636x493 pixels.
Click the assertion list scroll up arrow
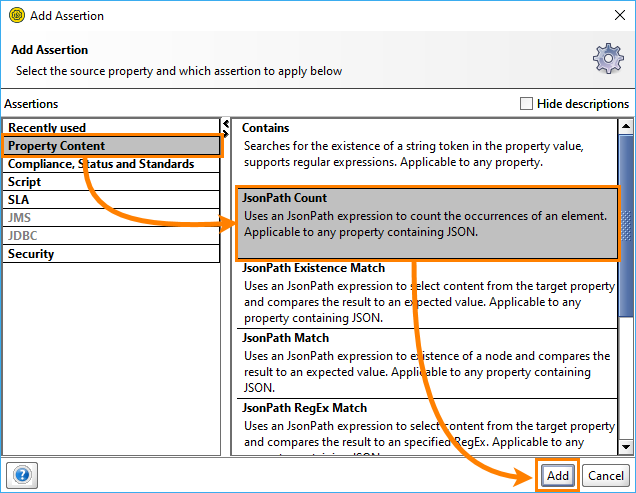626,127
